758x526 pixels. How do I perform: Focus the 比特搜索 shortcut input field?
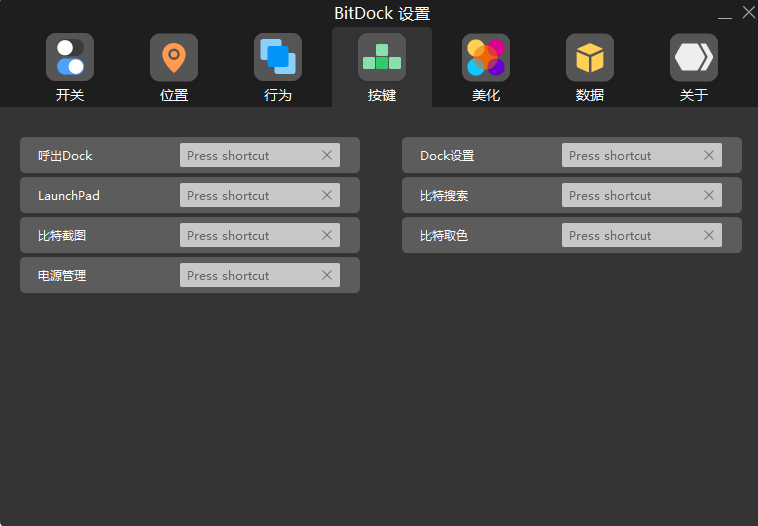click(641, 195)
